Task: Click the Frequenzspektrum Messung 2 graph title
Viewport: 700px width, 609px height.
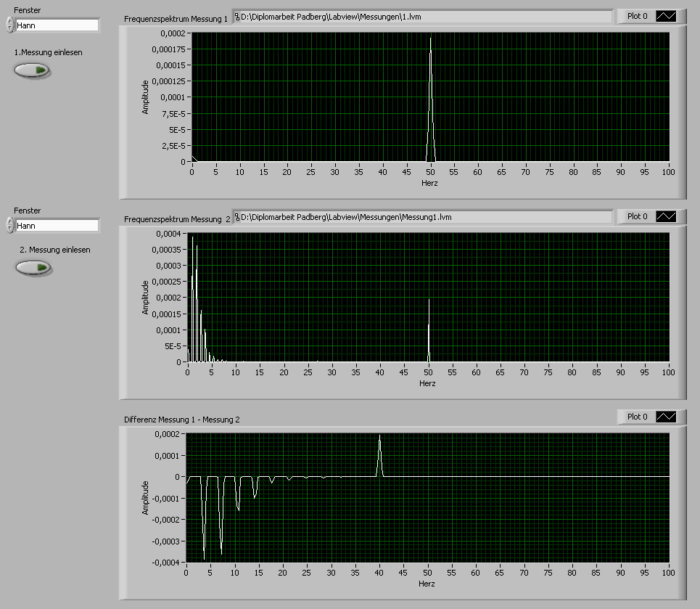Action: pyautogui.click(x=177, y=219)
